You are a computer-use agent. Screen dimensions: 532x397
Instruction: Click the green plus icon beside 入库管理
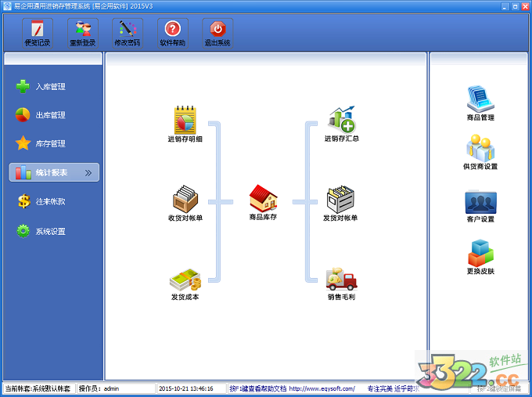tap(23, 86)
